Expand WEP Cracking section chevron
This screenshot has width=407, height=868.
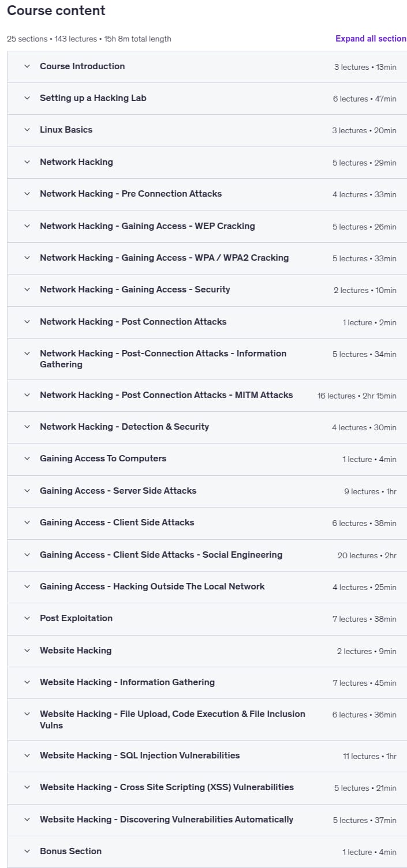(27, 226)
